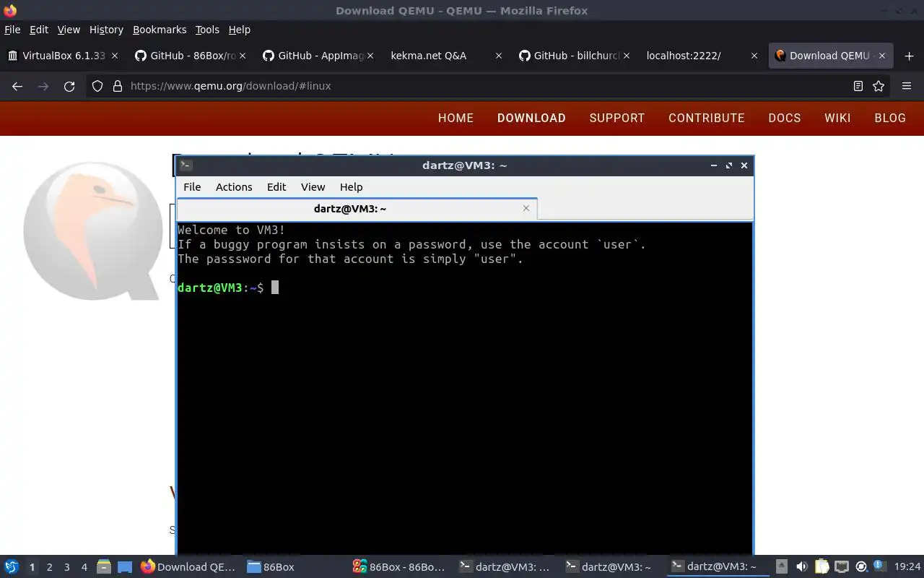Click the show desktop panel icon
The height and width of the screenshot is (578, 924).
pyautogui.click(x=125, y=567)
